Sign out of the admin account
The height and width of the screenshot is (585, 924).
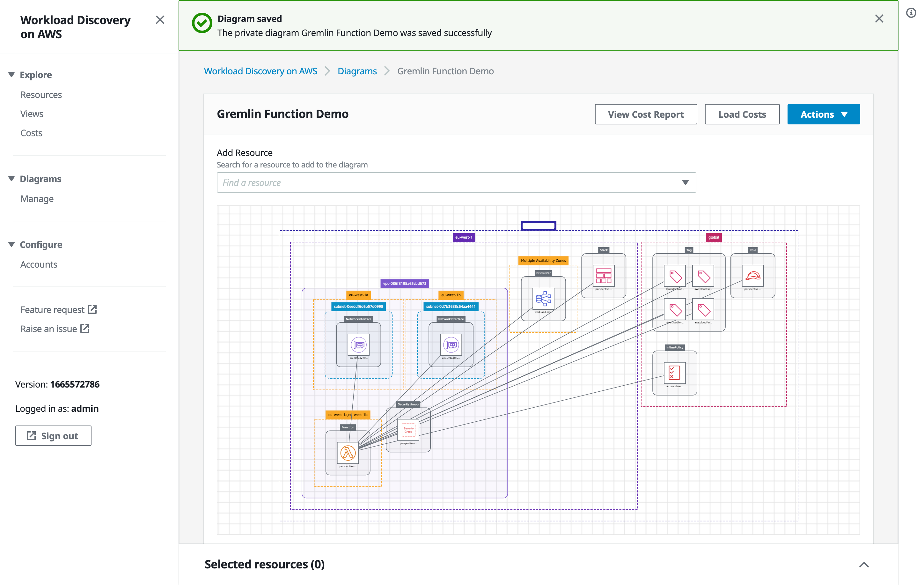click(53, 436)
